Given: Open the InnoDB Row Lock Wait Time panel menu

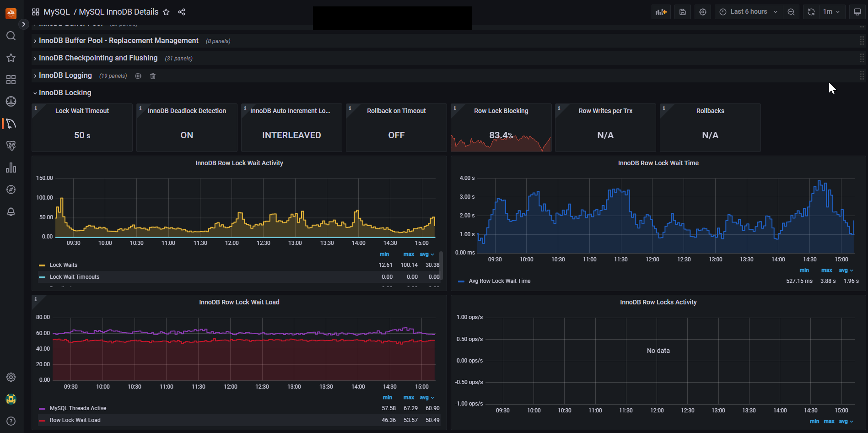Looking at the screenshot, I should [658, 163].
